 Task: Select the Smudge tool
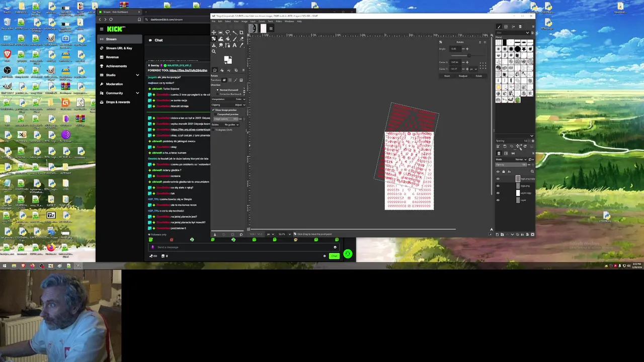[220, 45]
